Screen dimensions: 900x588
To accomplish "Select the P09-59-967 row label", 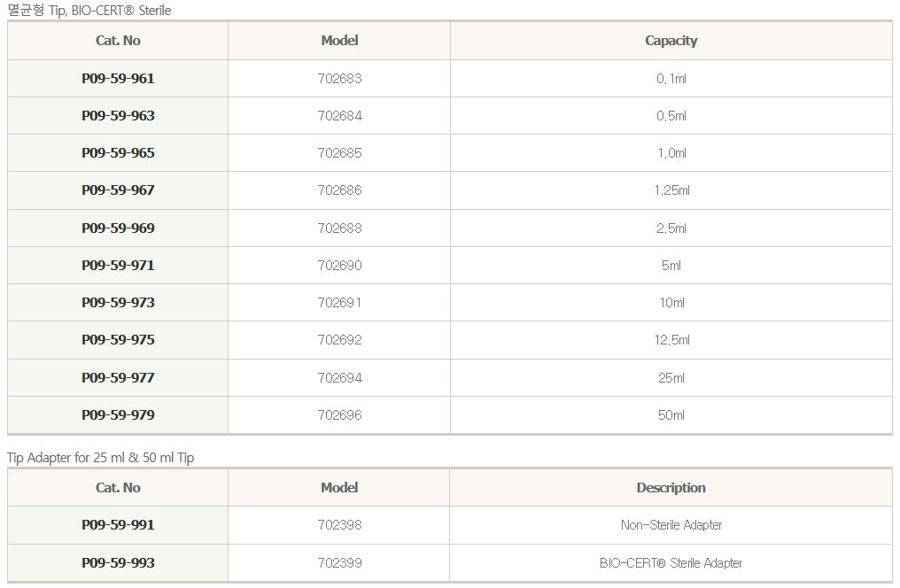I will click(118, 190).
